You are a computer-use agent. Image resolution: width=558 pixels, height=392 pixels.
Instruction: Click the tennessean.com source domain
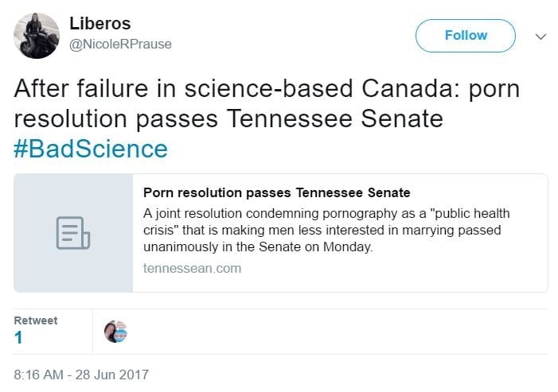tap(192, 268)
